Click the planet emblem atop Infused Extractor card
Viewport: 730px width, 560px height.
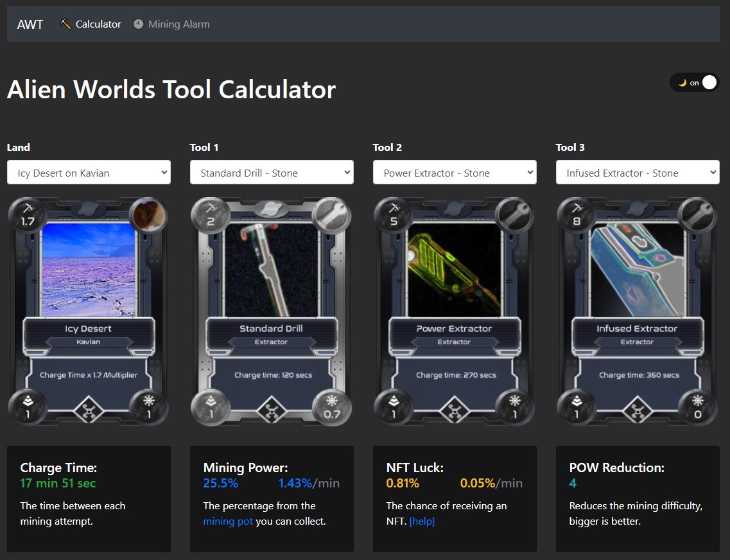638,209
